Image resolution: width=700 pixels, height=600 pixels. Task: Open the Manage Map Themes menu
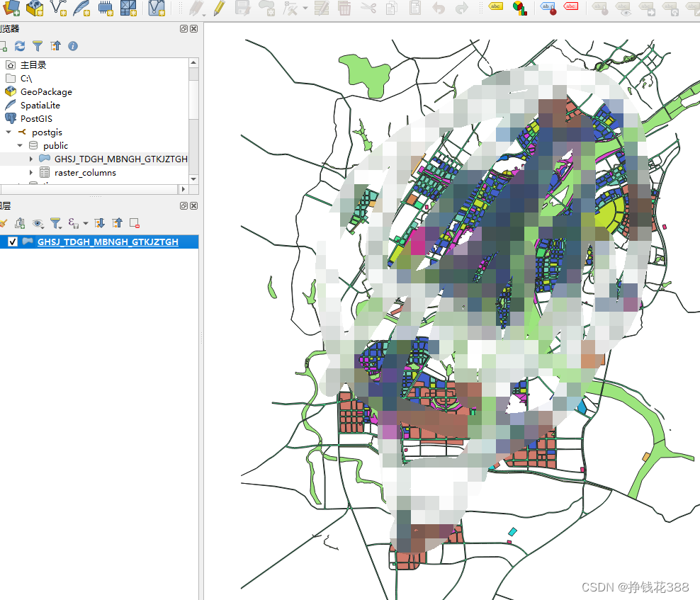38,223
